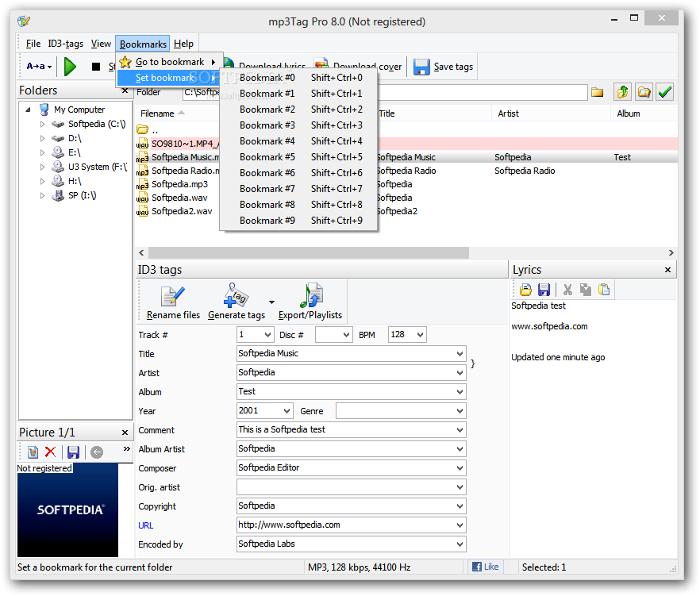Viewport: 700px width, 596px height.
Task: Sort files by Filename column header
Action: [x=157, y=113]
